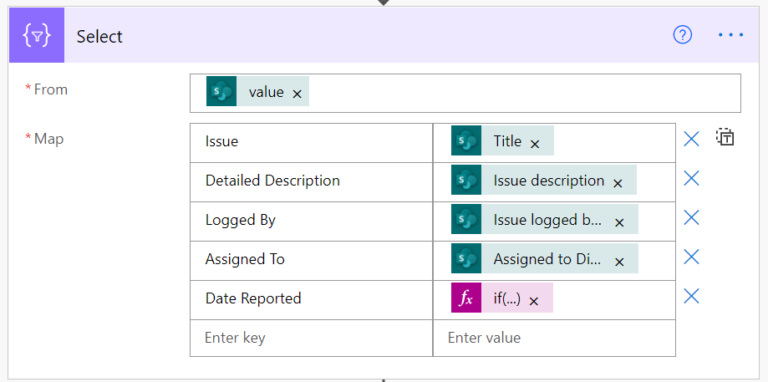Click the fx expression icon

point(466,297)
